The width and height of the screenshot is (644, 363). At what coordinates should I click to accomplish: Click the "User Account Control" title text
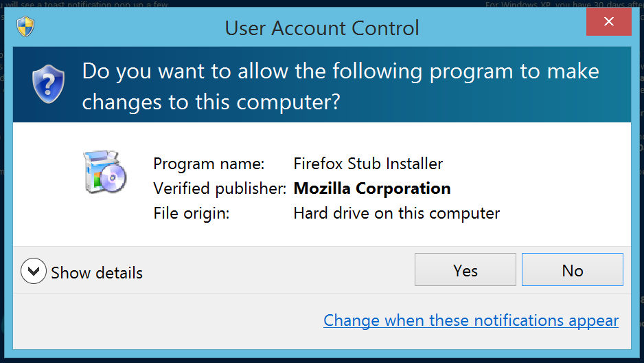(x=322, y=28)
